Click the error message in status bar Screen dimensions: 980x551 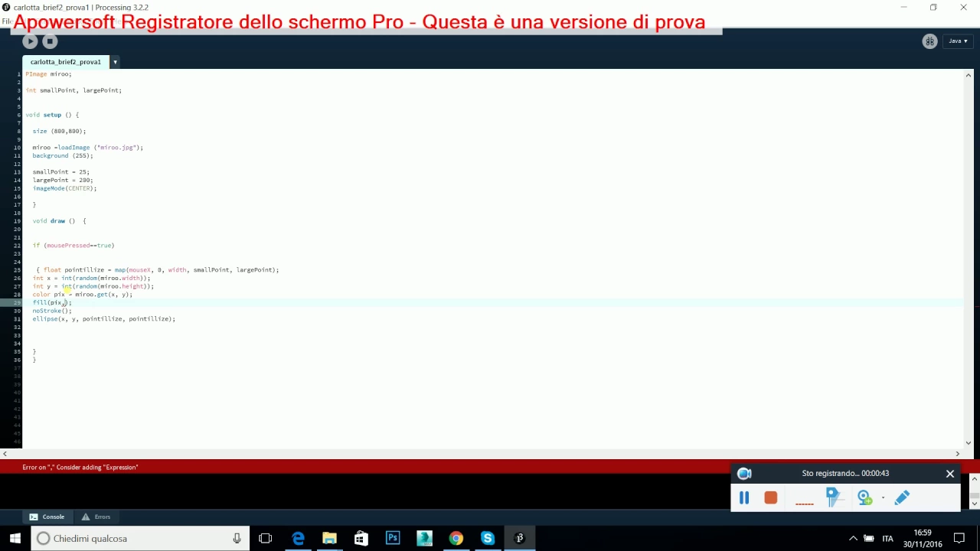pos(80,468)
